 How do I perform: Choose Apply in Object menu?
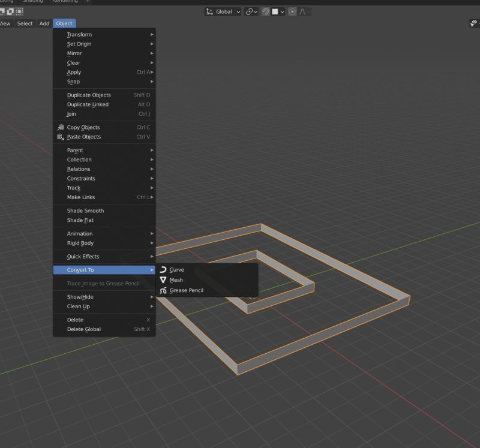click(x=104, y=72)
